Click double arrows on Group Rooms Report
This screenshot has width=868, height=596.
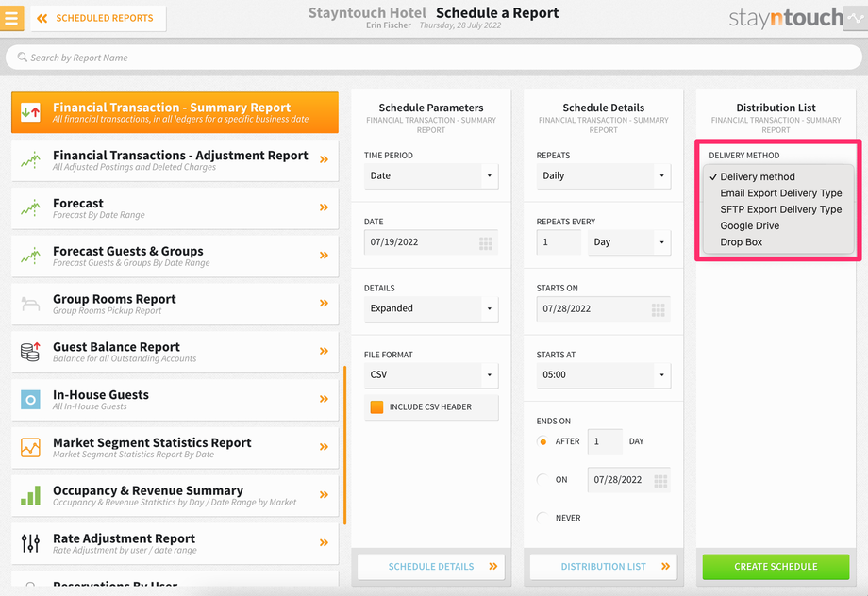(324, 304)
